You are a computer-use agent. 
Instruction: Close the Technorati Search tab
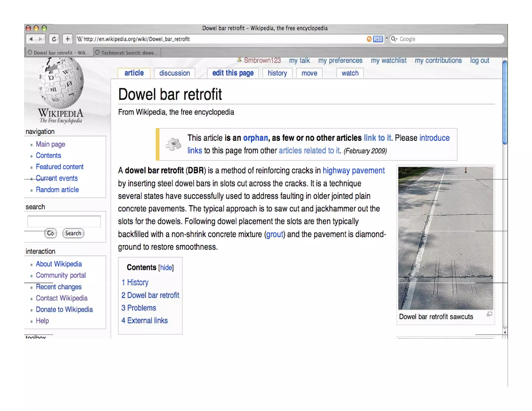coord(97,52)
